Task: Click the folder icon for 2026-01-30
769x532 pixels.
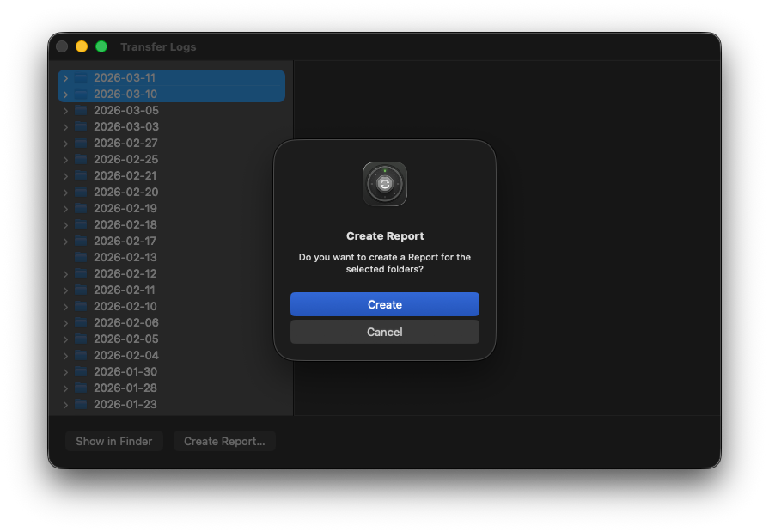Action: tap(81, 372)
